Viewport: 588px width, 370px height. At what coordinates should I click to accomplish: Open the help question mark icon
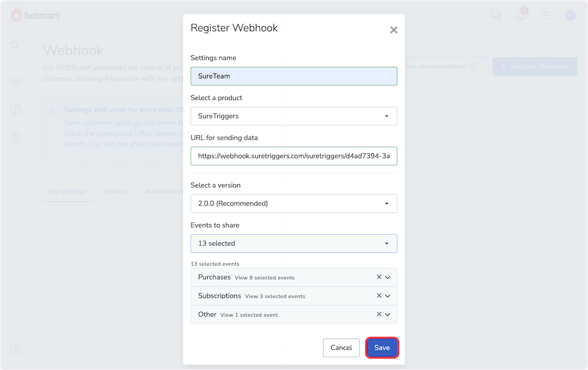point(16,350)
